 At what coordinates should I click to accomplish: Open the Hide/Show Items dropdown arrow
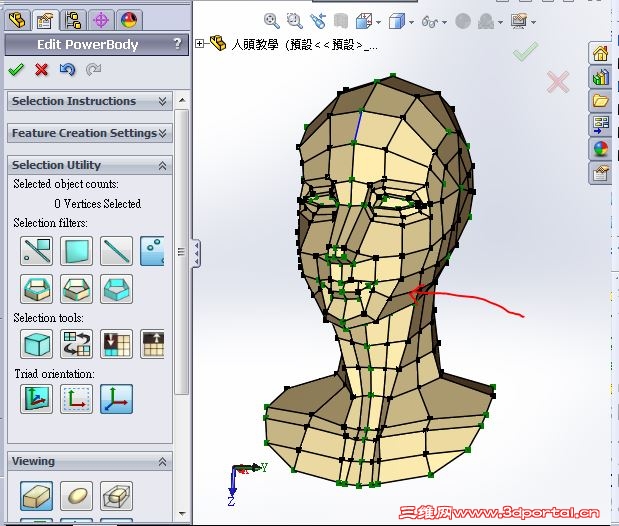445,22
